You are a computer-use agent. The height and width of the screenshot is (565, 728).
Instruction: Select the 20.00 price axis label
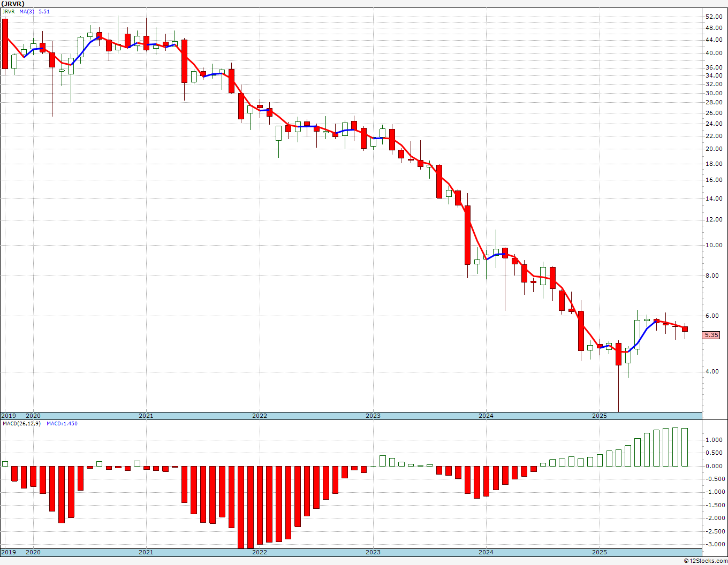714,149
